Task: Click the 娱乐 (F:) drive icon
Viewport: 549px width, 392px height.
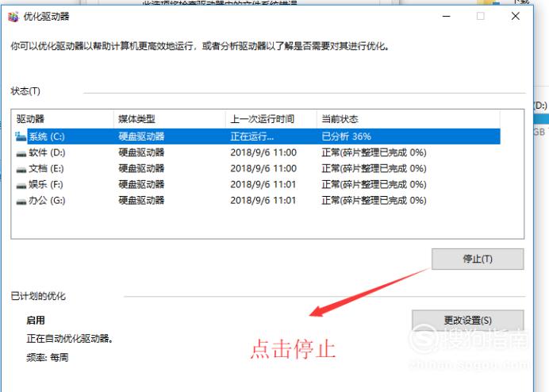Action: (21, 186)
